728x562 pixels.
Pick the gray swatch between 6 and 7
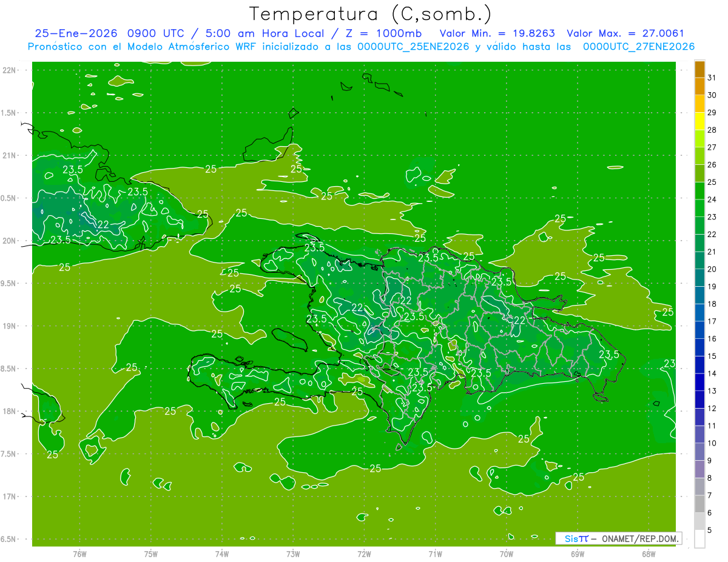(x=699, y=504)
